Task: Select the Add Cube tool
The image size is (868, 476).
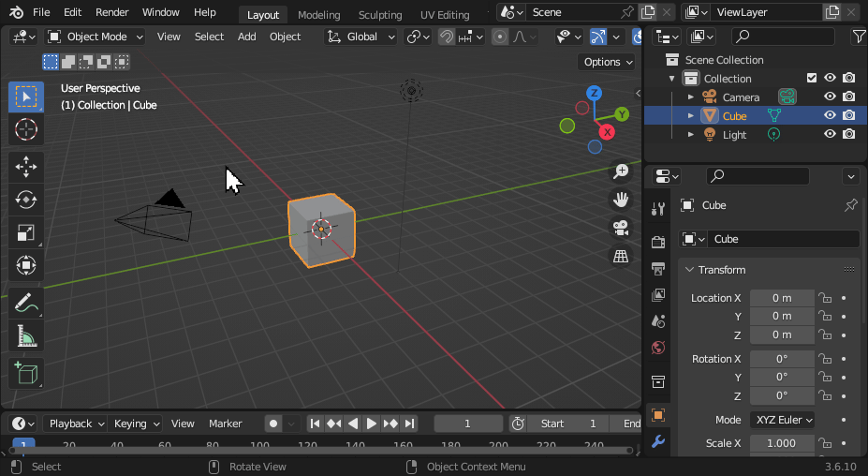Action: (x=26, y=373)
